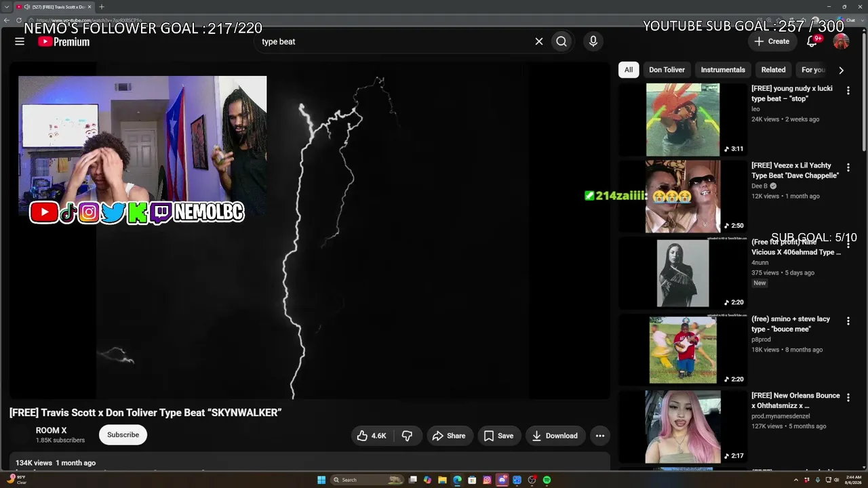Open Spotify from the taskbar
Viewport: 868px width, 488px height.
pos(547,480)
